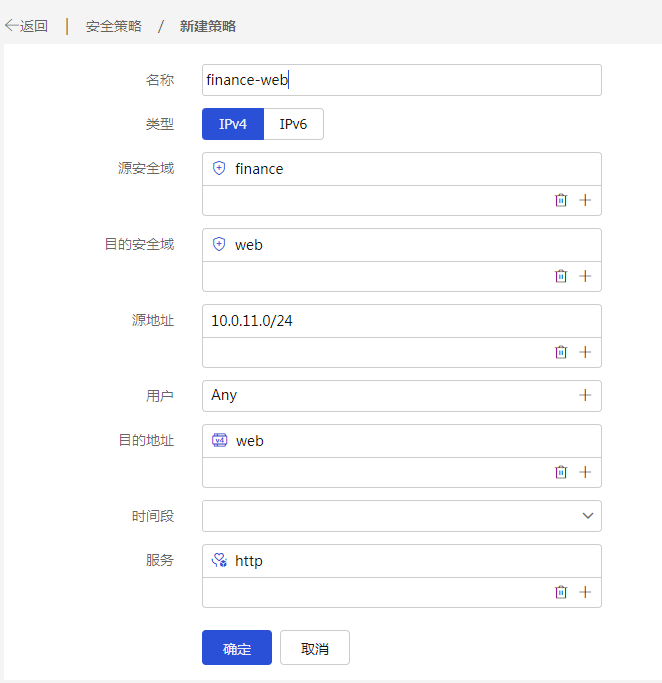Delete entry in source security zone field

(561, 200)
